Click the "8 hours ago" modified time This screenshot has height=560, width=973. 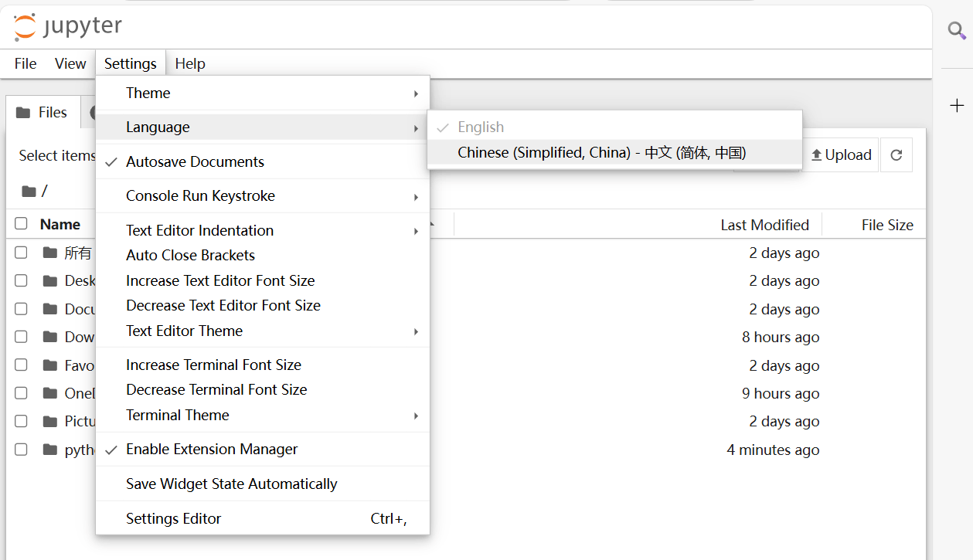781,338
